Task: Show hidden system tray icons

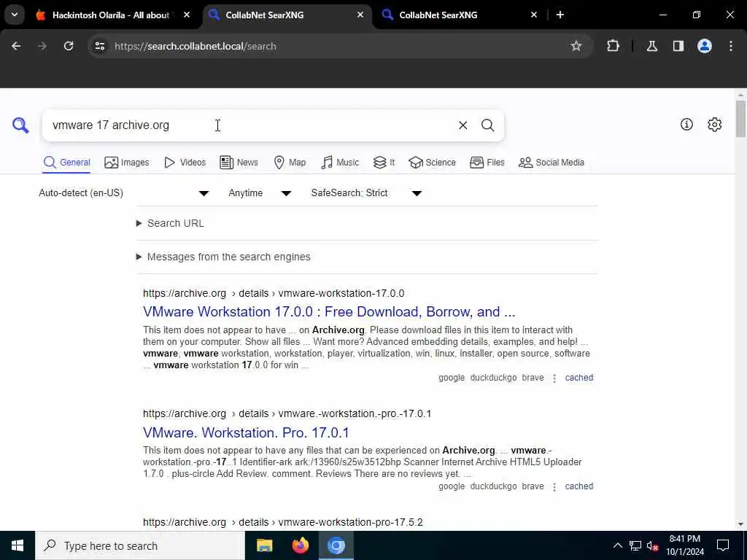Action: tap(617, 545)
